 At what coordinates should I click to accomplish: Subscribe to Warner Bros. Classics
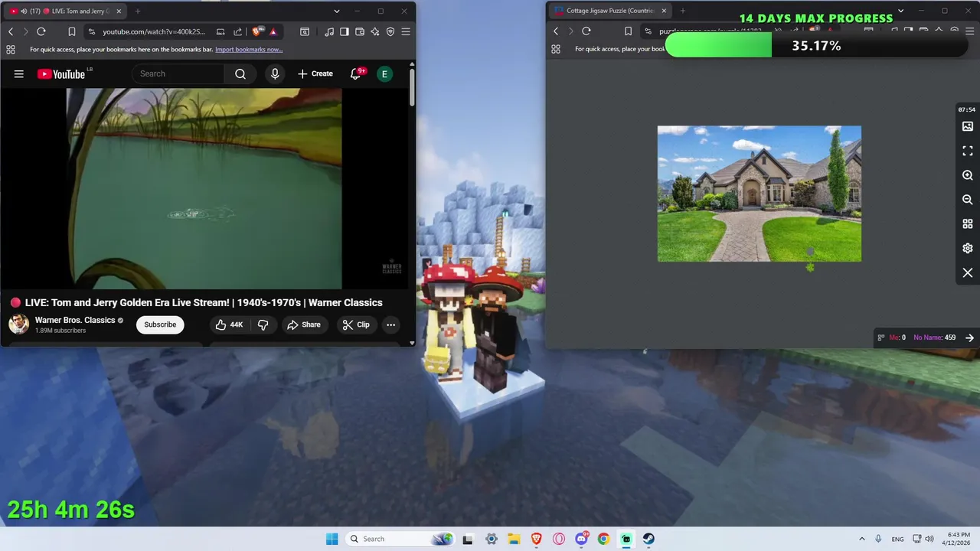coord(160,324)
